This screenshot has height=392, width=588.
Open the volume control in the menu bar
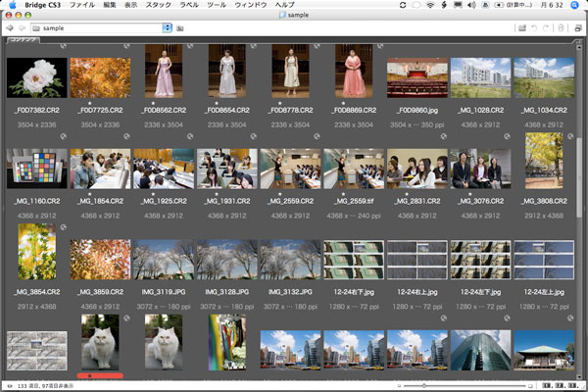471,5
